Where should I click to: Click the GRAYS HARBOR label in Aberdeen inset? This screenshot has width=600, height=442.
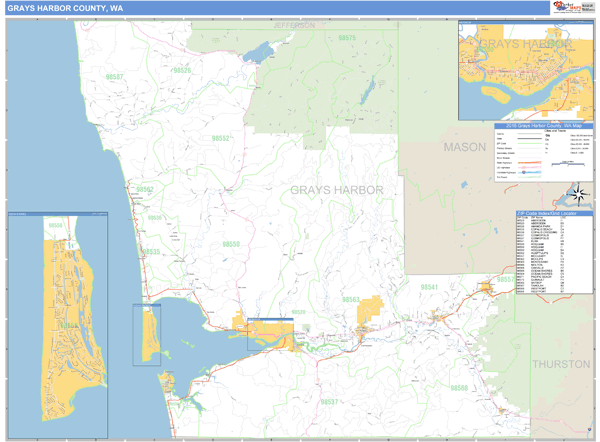[525, 44]
